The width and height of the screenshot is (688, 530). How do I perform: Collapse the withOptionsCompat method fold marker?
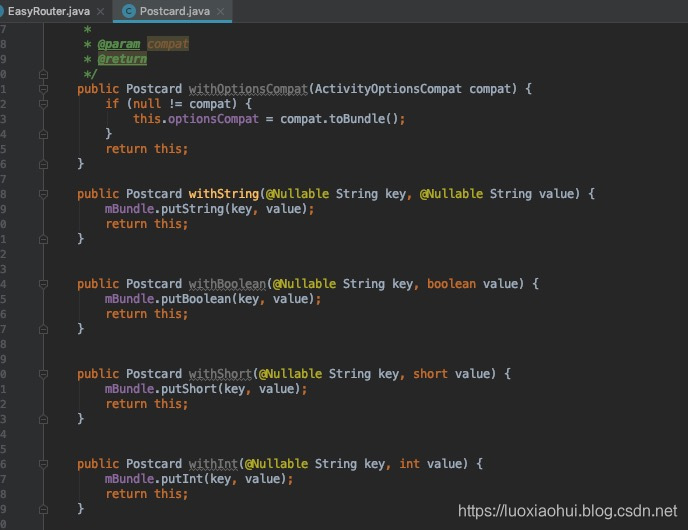[x=43, y=89]
